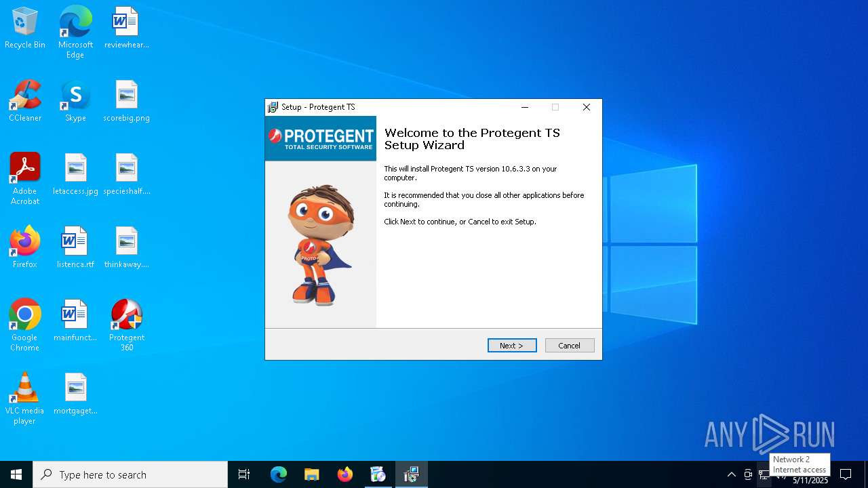The height and width of the screenshot is (488, 868).
Task: Select the Firefox desktop shortcut
Action: point(25,248)
